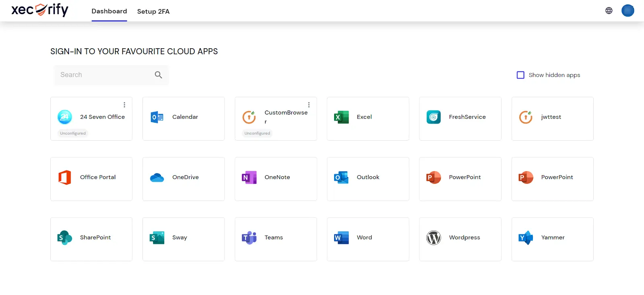
Task: Click the CustomBrowser app icon
Action: (249, 117)
